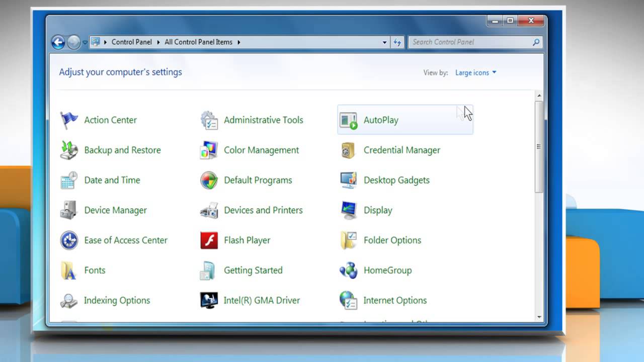Click the red Flash Player icon
The height and width of the screenshot is (362, 644).
tap(209, 240)
